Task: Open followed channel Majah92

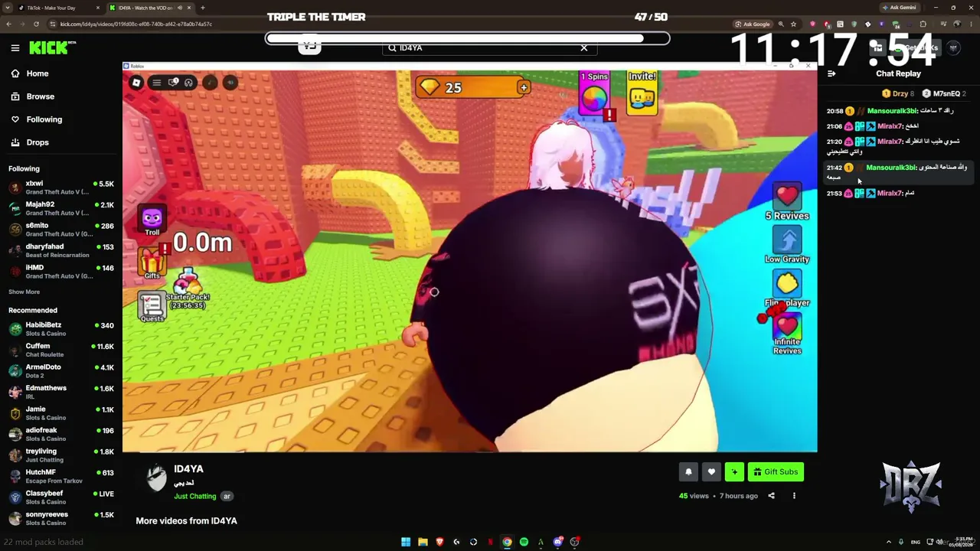Action: tap(61, 208)
